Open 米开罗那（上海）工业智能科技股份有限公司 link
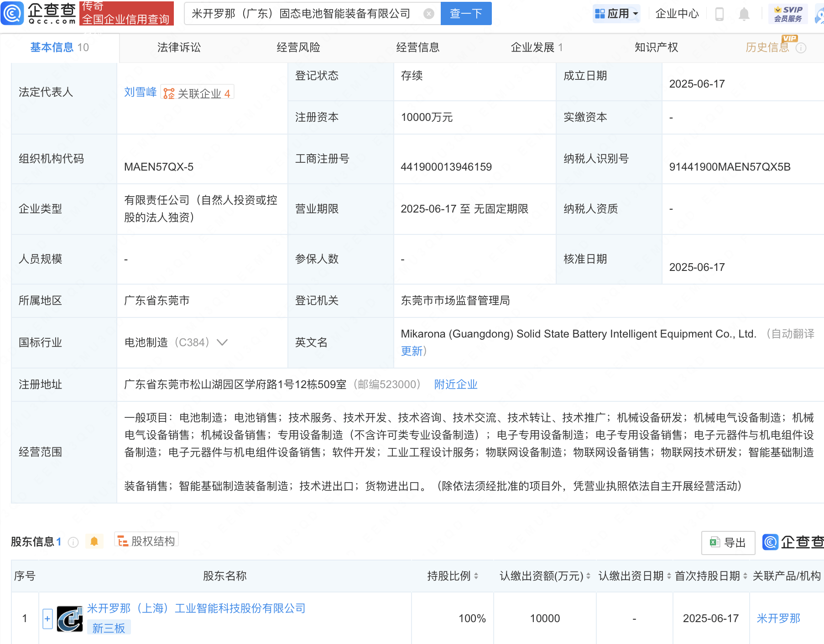824x644 pixels. point(196,608)
